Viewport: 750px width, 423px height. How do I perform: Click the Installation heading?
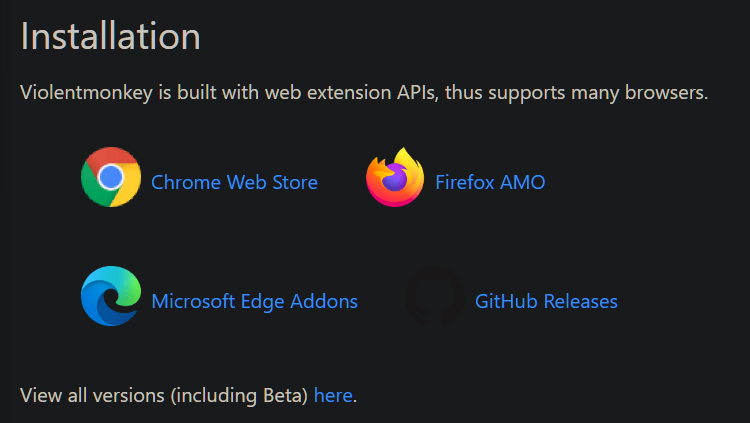(x=110, y=36)
